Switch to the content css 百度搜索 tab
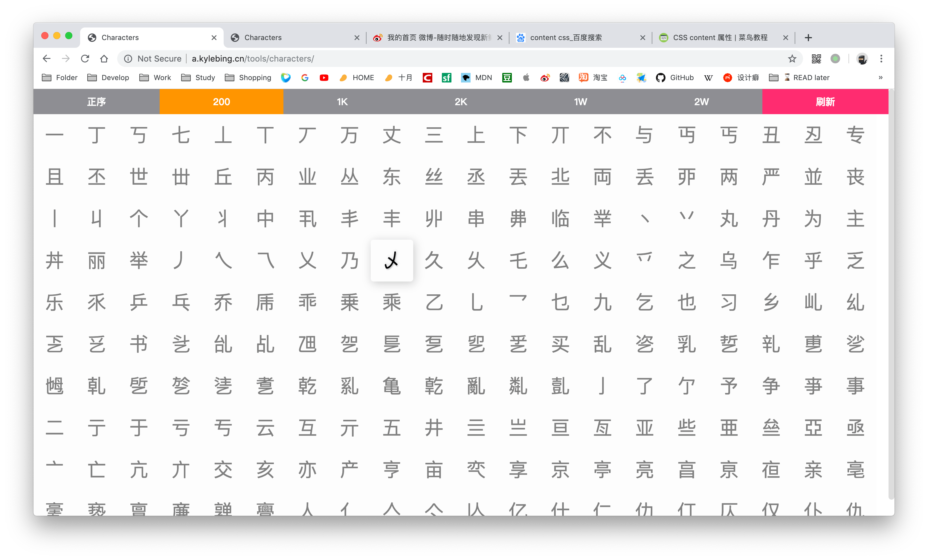This screenshot has height=560, width=928. (566, 38)
